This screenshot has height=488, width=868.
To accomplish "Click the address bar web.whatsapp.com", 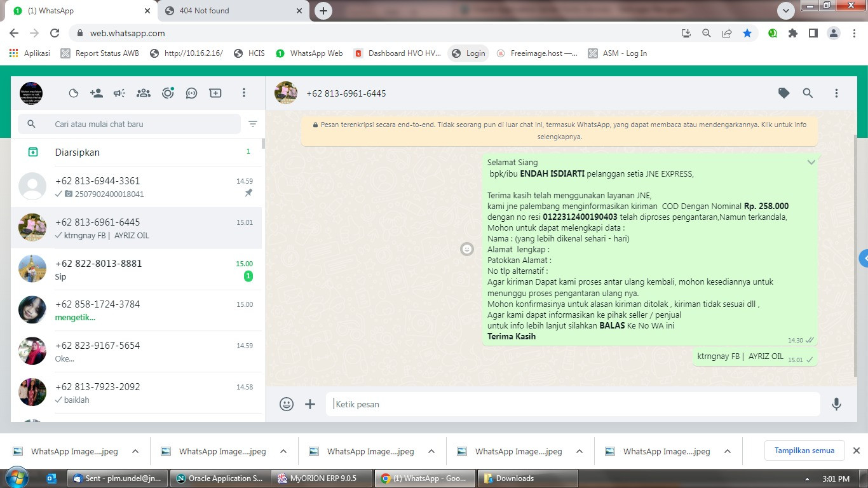I will pyautogui.click(x=128, y=33).
